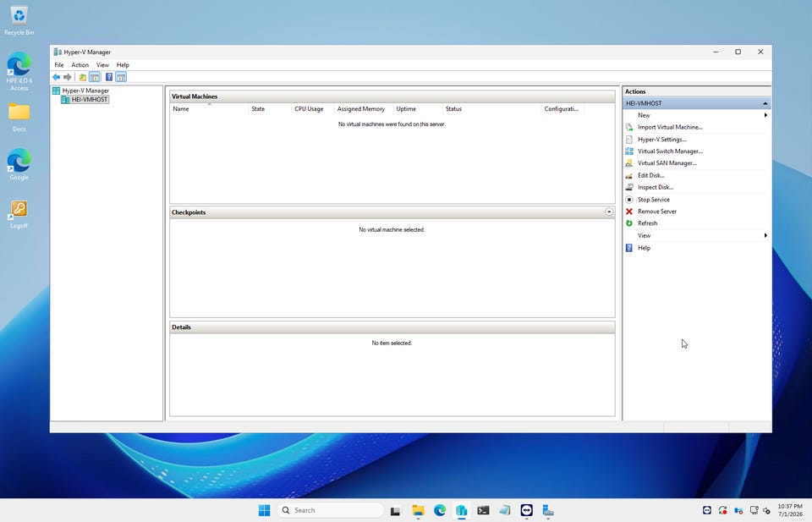
Task: Click Stop Service in the Actions pane
Action: tap(654, 200)
